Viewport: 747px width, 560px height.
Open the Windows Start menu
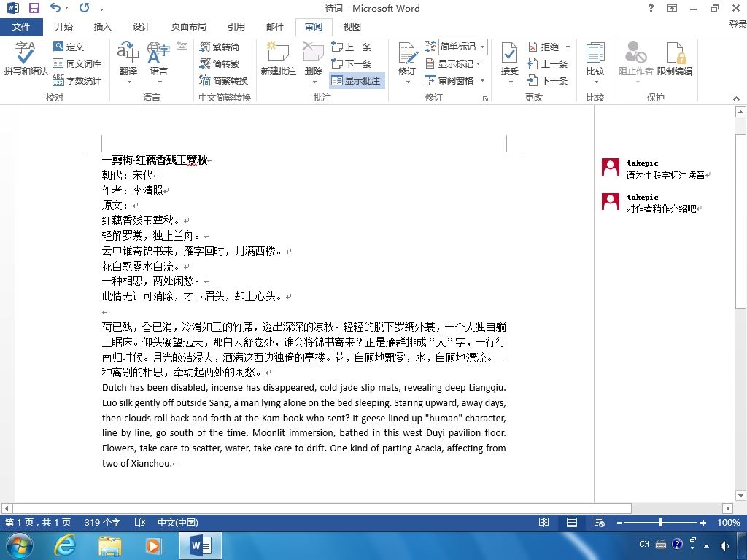(20, 545)
